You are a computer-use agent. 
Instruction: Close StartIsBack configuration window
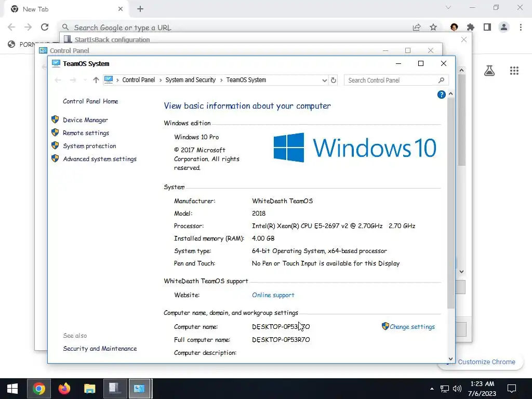click(464, 39)
